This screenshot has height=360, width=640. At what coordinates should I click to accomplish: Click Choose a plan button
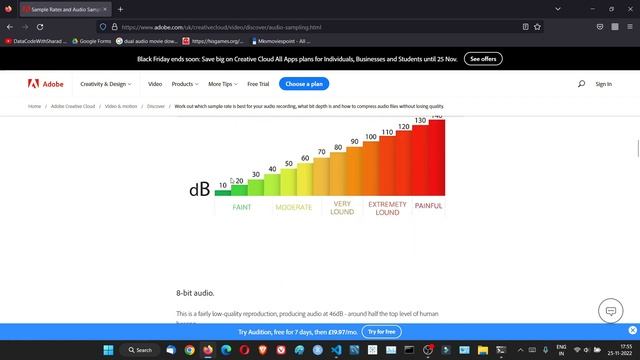click(304, 84)
